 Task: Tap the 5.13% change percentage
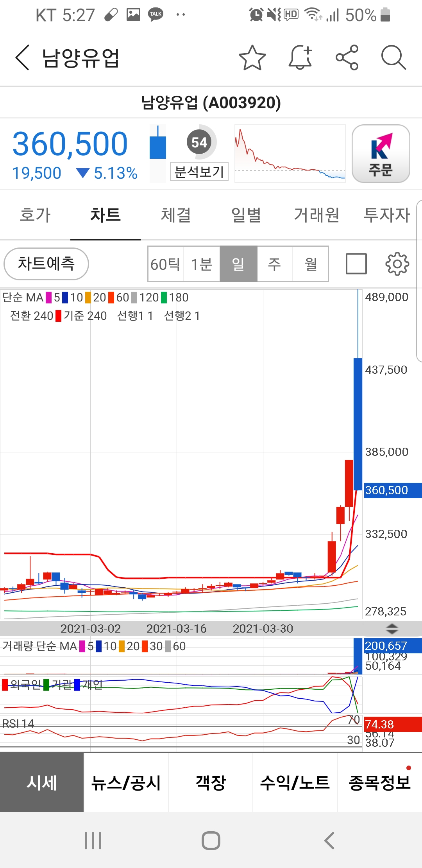pos(116,173)
